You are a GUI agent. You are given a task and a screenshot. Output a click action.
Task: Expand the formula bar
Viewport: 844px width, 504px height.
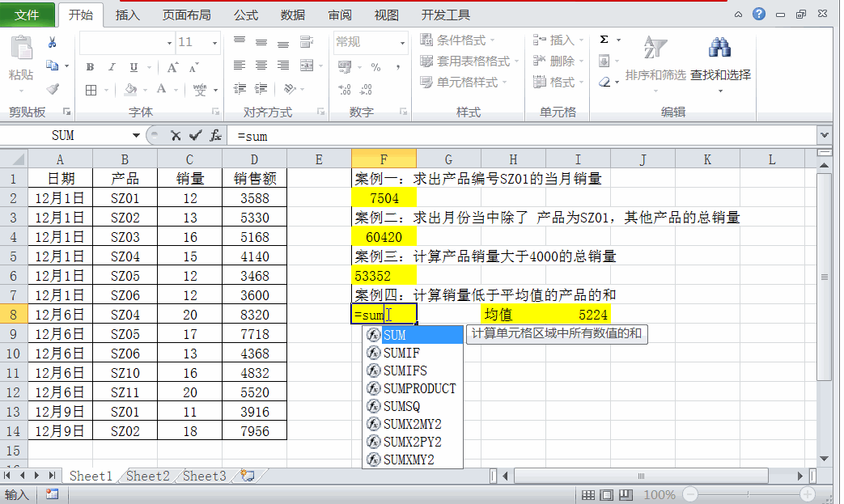[x=824, y=136]
